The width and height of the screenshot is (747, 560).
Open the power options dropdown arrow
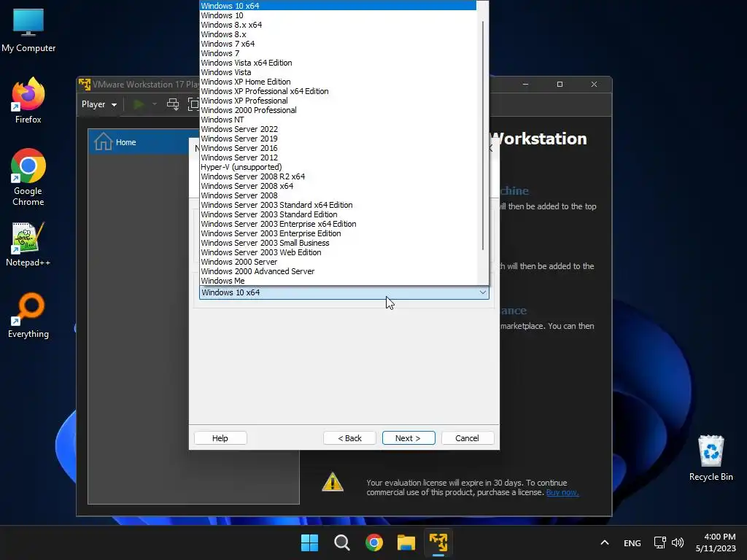(x=155, y=104)
